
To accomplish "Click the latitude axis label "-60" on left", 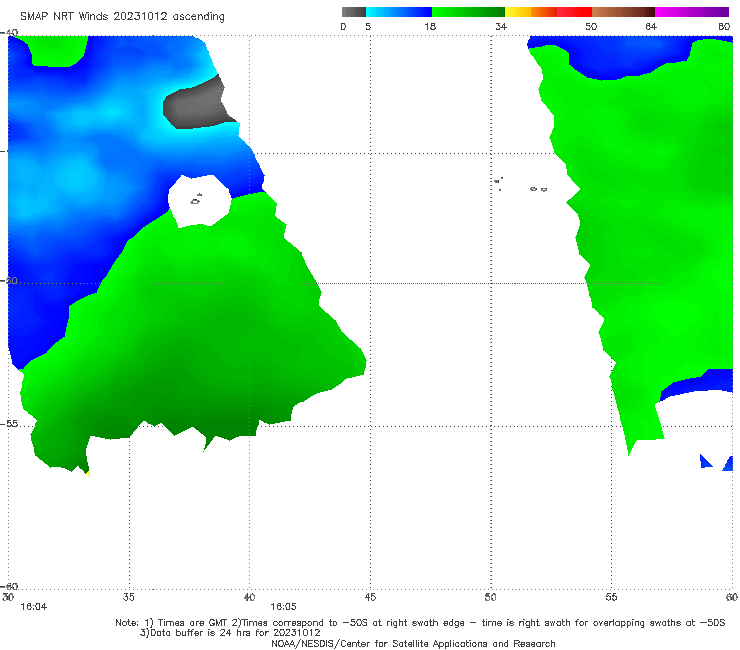I will 9,586.
